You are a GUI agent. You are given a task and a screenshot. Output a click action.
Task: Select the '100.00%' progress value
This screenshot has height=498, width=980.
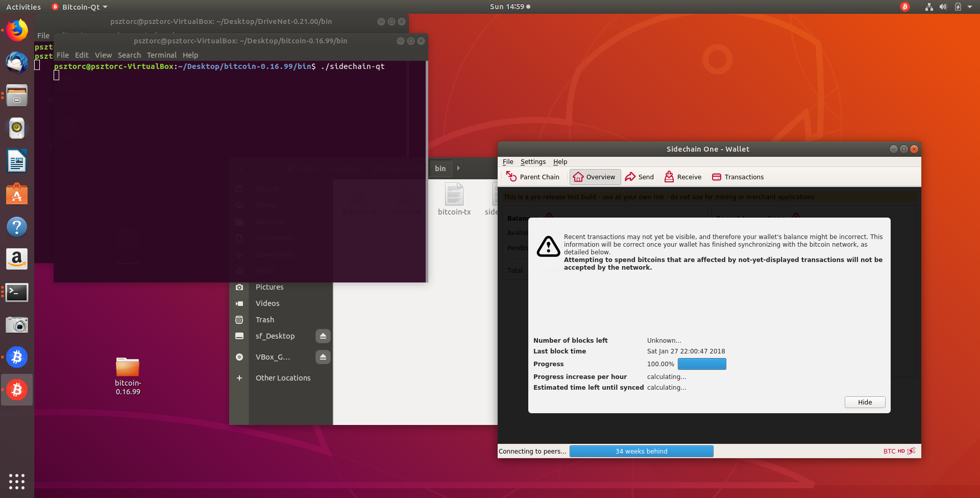[x=660, y=364]
